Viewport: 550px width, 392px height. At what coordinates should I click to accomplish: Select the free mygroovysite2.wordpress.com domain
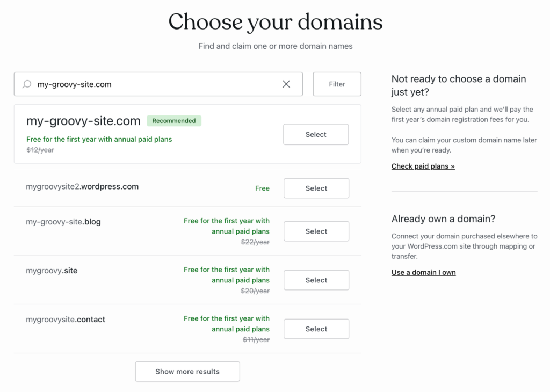[316, 188]
